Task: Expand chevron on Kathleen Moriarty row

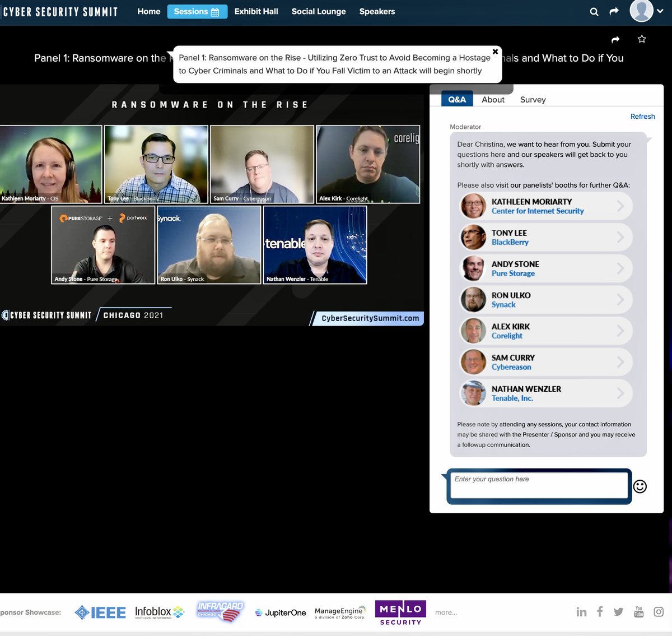Action: 620,206
